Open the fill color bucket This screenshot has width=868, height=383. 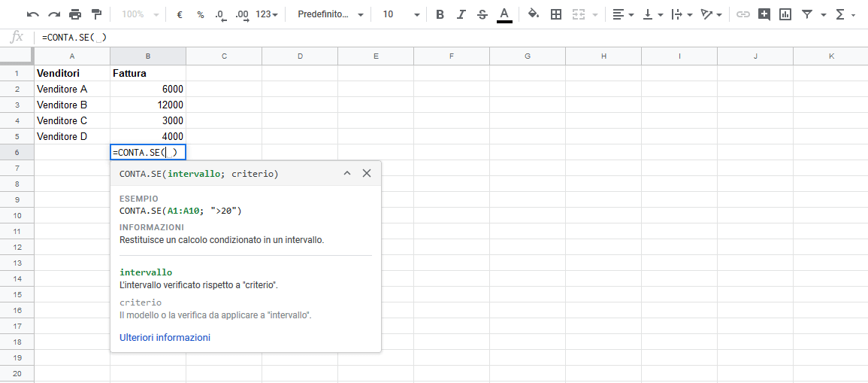pos(534,14)
